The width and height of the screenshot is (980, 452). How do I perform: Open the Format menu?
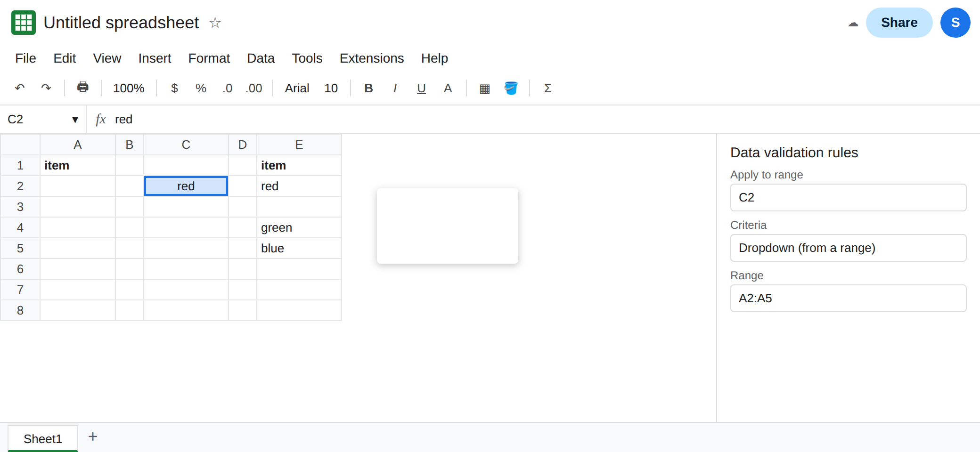[209, 58]
